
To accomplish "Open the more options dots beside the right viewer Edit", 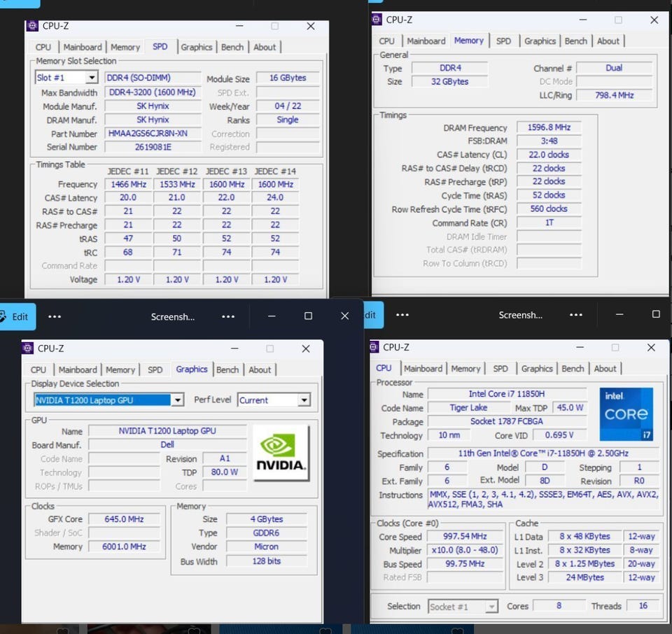I will (x=402, y=315).
